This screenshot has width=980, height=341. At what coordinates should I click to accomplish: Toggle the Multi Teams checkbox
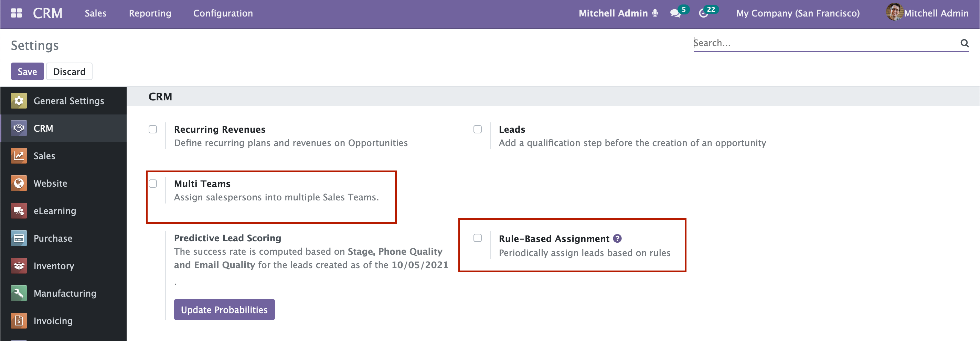coord(152,184)
